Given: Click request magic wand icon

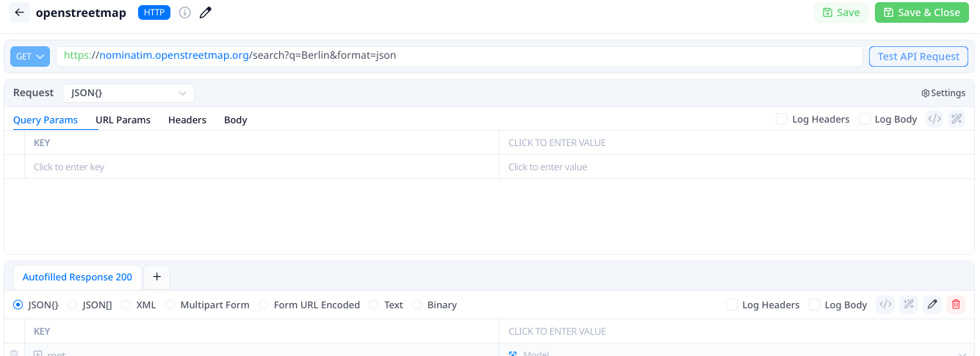Looking at the screenshot, I should click(x=956, y=119).
